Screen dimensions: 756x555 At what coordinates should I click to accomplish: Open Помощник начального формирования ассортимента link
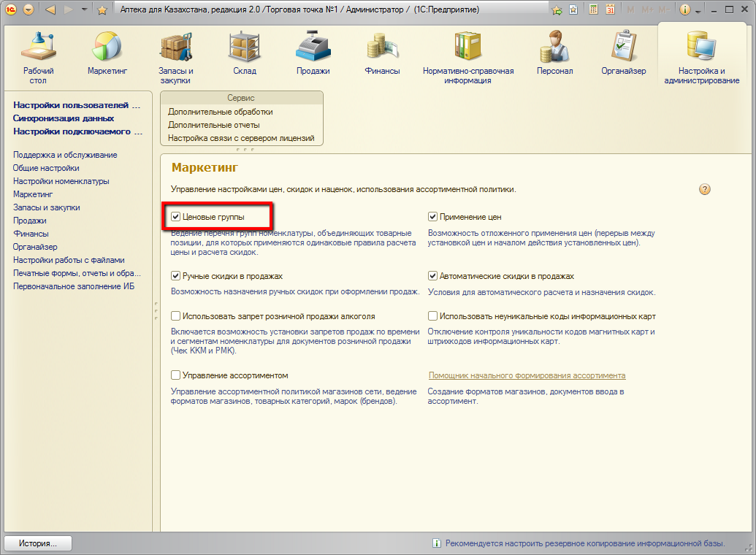coord(527,375)
